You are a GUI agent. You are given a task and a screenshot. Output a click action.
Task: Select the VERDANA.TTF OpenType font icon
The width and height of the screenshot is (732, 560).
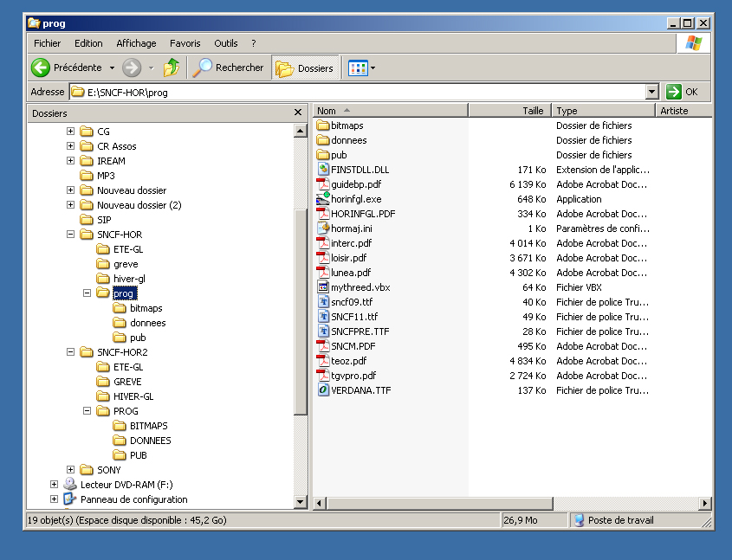tap(323, 389)
